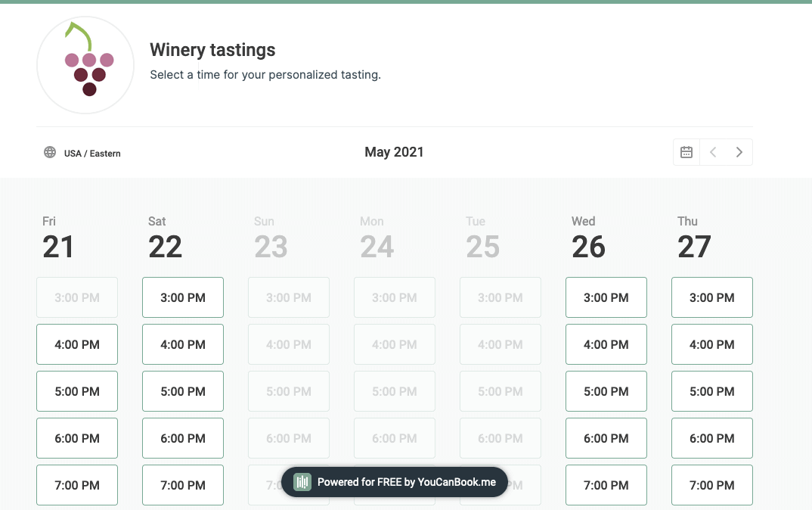Viewport: 812px width, 510px height.
Task: Click unavailable Monday 24 6:00 PM slot
Action: pyautogui.click(x=395, y=438)
